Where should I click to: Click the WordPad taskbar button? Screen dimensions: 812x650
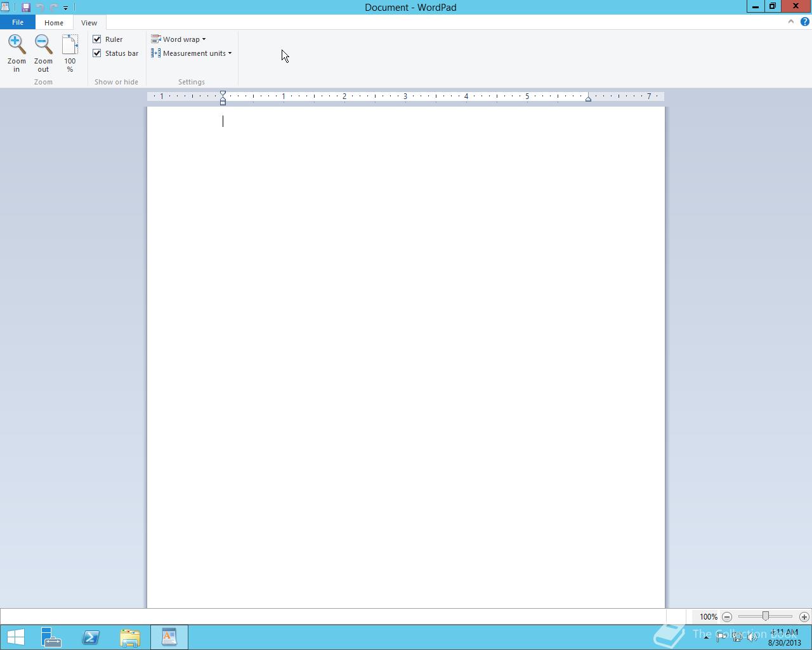(169, 637)
